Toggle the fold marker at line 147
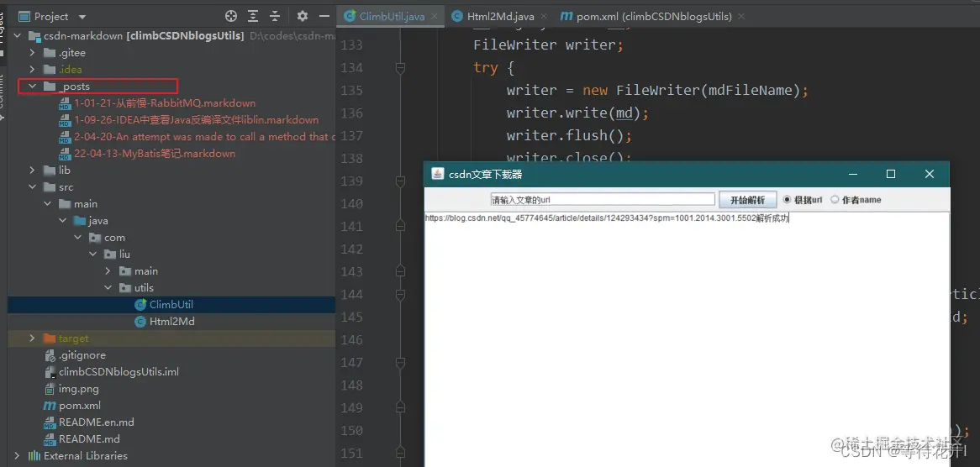 [401, 362]
